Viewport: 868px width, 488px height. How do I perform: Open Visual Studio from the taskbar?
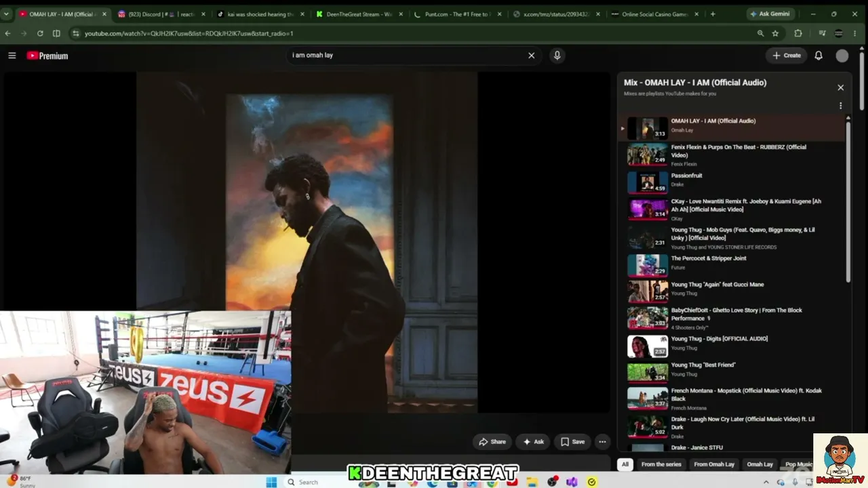click(x=572, y=482)
